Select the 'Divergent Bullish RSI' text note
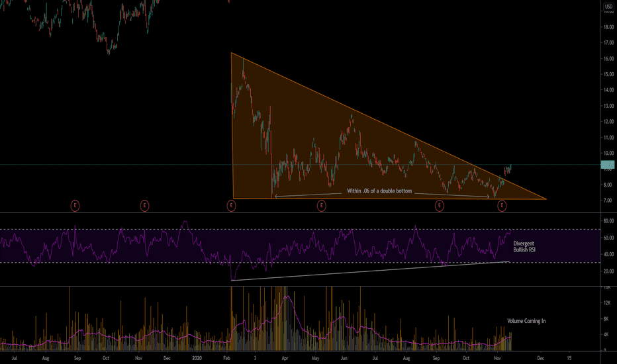Screen dimensions: 617x364 524,247
